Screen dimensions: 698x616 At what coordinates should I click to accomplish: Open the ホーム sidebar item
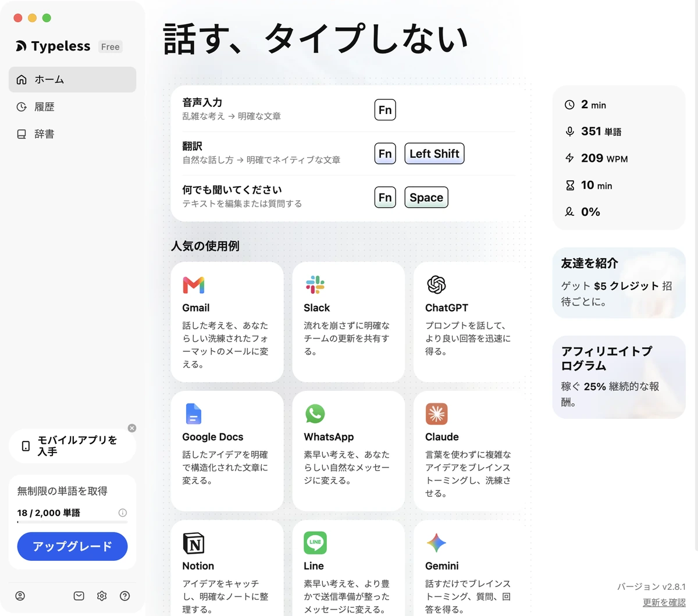(x=72, y=80)
